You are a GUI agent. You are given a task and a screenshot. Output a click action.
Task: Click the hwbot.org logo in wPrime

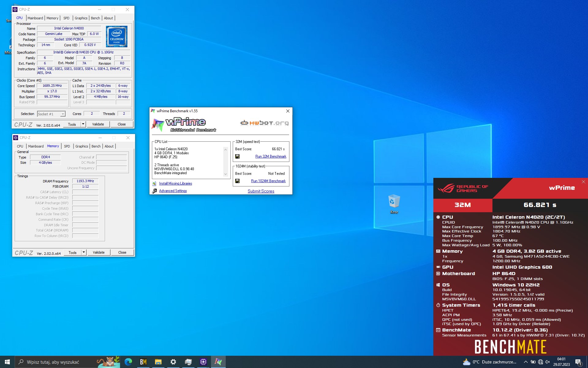264,123
